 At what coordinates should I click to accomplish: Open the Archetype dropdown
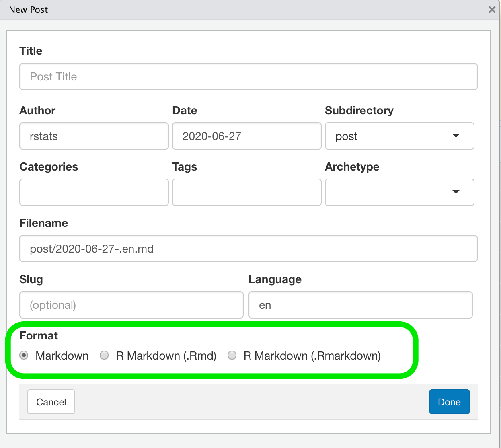[400, 192]
